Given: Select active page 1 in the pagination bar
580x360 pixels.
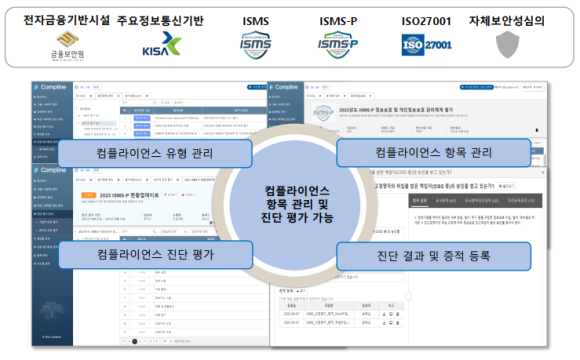Looking at the screenshot, I should [135, 342].
